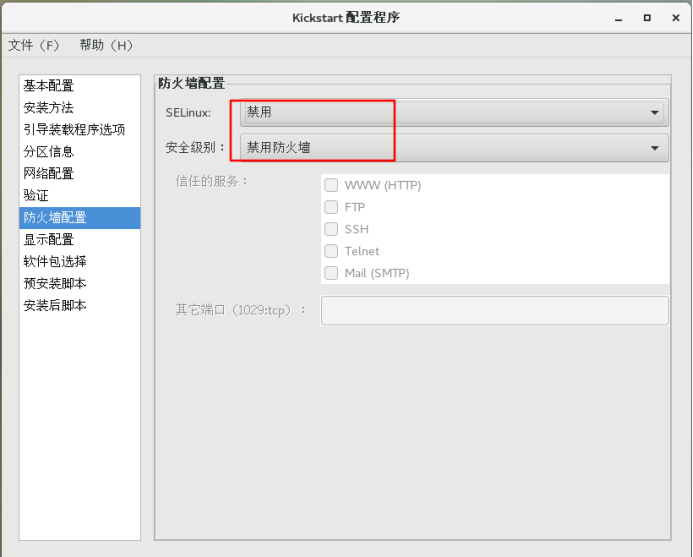This screenshot has width=693, height=557.
Task: Open 显示配置 section
Action: (80, 240)
